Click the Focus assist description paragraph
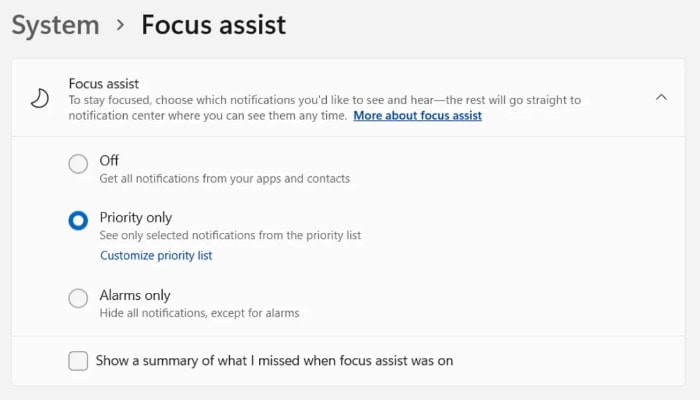Screen dimensions: 700x400 (x=325, y=108)
